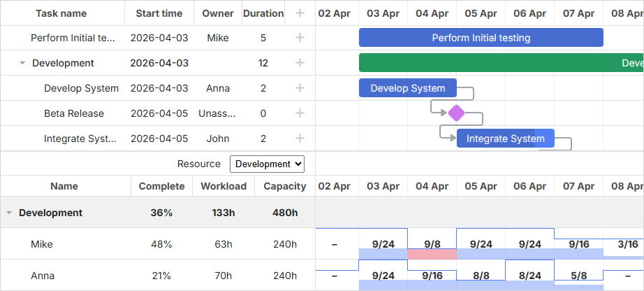Click Anna's 70h workload value
644x291 pixels.
click(224, 276)
